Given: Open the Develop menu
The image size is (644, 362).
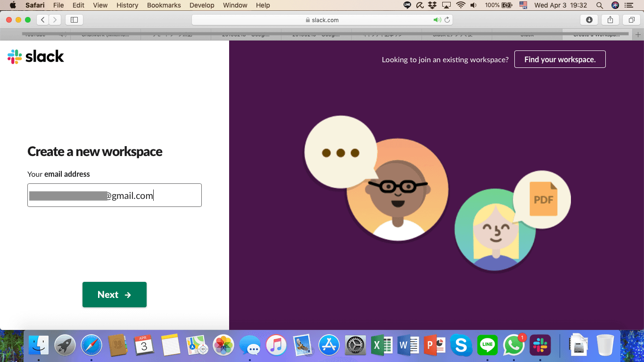Looking at the screenshot, I should 202,5.
